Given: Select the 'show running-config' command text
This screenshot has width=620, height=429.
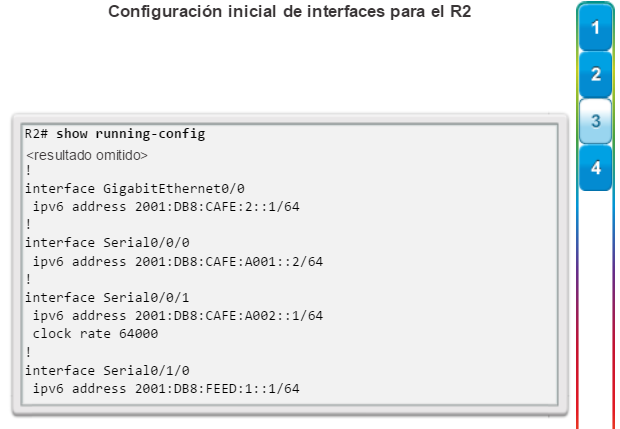Looking at the screenshot, I should (130, 134).
